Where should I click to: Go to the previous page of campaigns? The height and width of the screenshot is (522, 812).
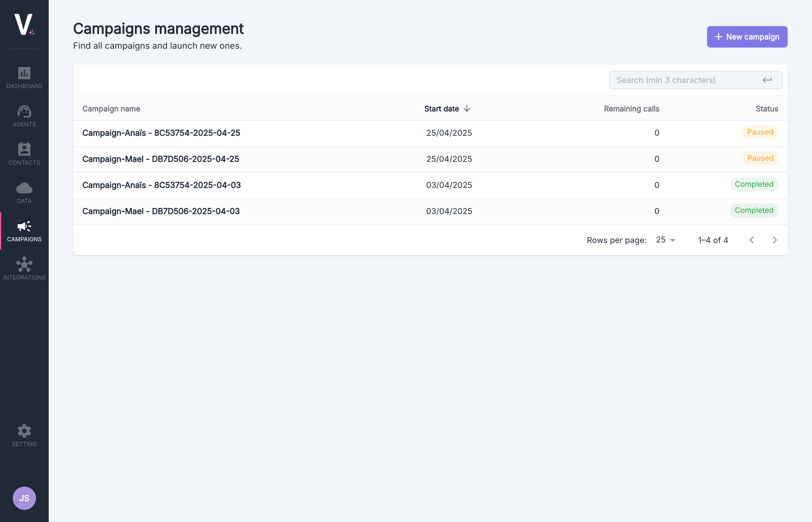click(752, 240)
